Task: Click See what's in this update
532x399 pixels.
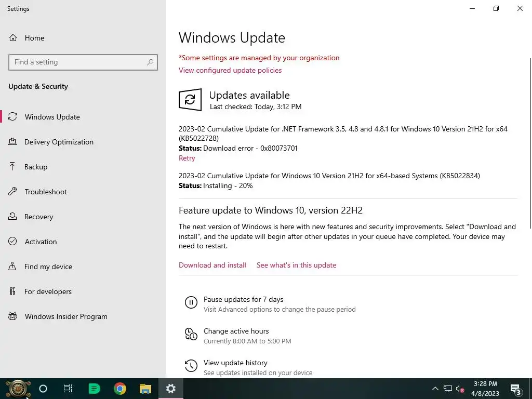Action: click(x=296, y=265)
